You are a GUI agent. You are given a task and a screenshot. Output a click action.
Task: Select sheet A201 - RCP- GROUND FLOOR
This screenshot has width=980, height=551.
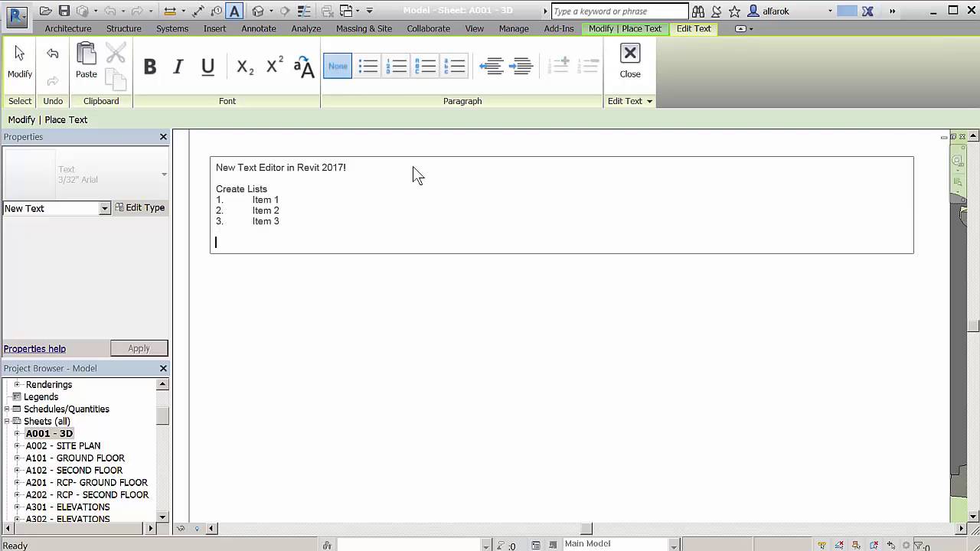pos(87,482)
